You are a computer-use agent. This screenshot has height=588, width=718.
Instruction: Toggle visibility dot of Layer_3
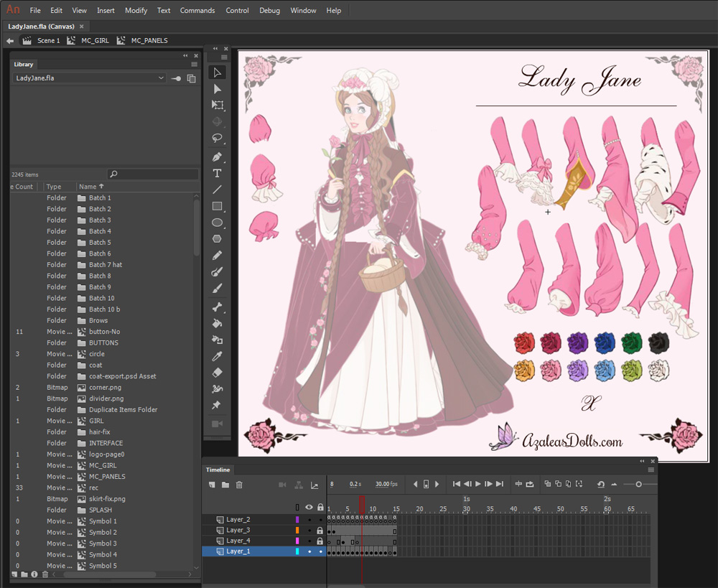(x=309, y=531)
